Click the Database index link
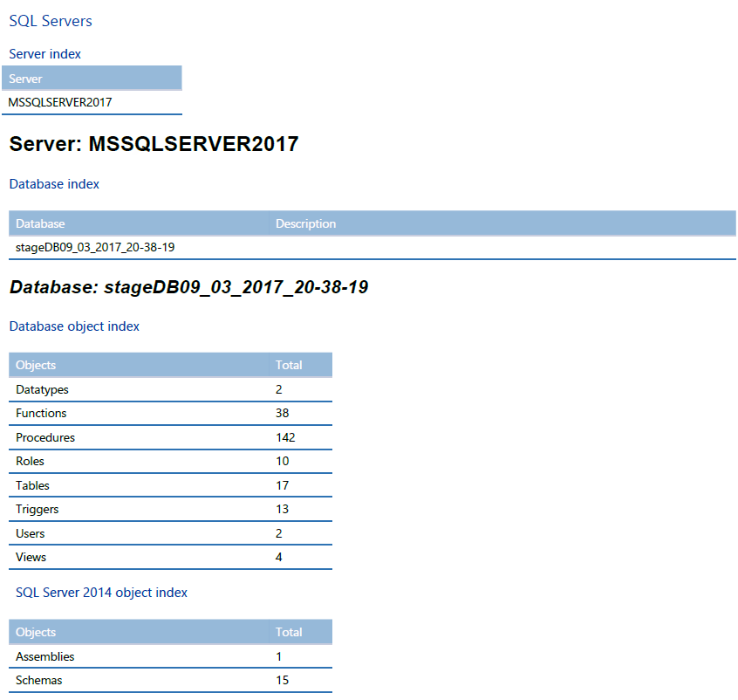Image resolution: width=738 pixels, height=700 pixels. 54,183
